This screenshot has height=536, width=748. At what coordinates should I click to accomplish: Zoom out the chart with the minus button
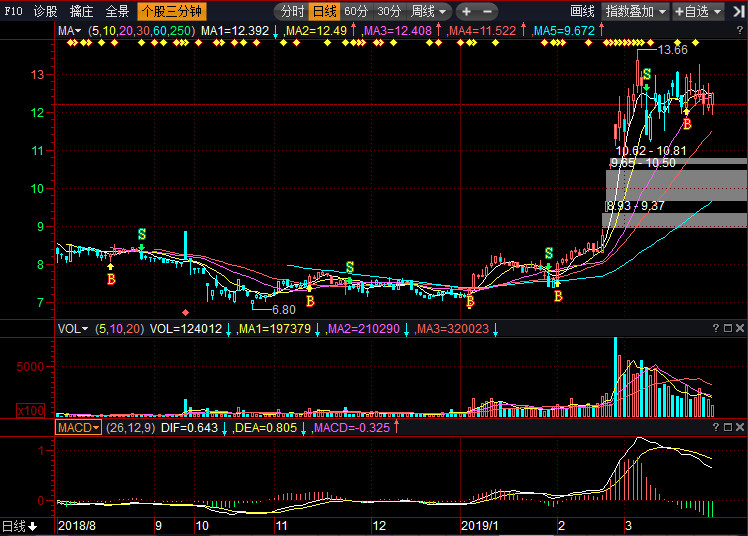tap(488, 11)
